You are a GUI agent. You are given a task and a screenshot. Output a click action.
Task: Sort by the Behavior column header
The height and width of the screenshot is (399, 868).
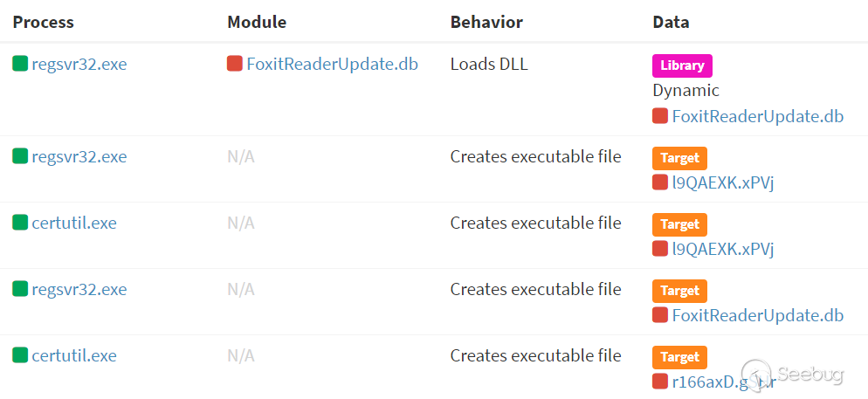486,22
